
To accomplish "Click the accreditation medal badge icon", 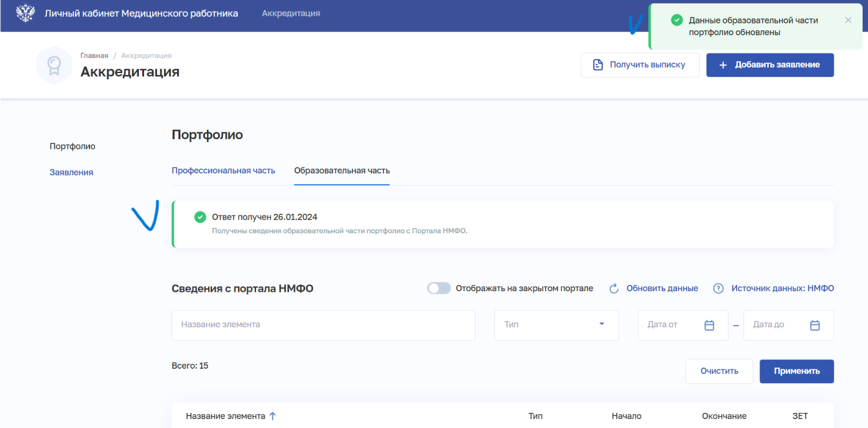I will (x=54, y=65).
